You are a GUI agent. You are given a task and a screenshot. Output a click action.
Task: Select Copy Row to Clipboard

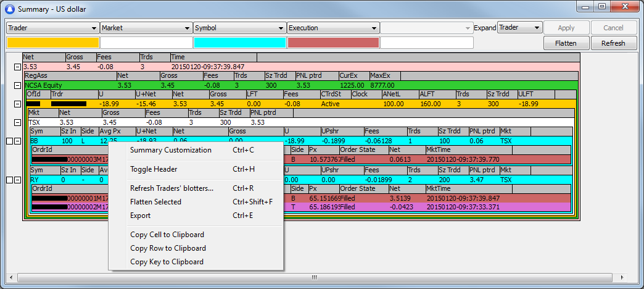168,248
